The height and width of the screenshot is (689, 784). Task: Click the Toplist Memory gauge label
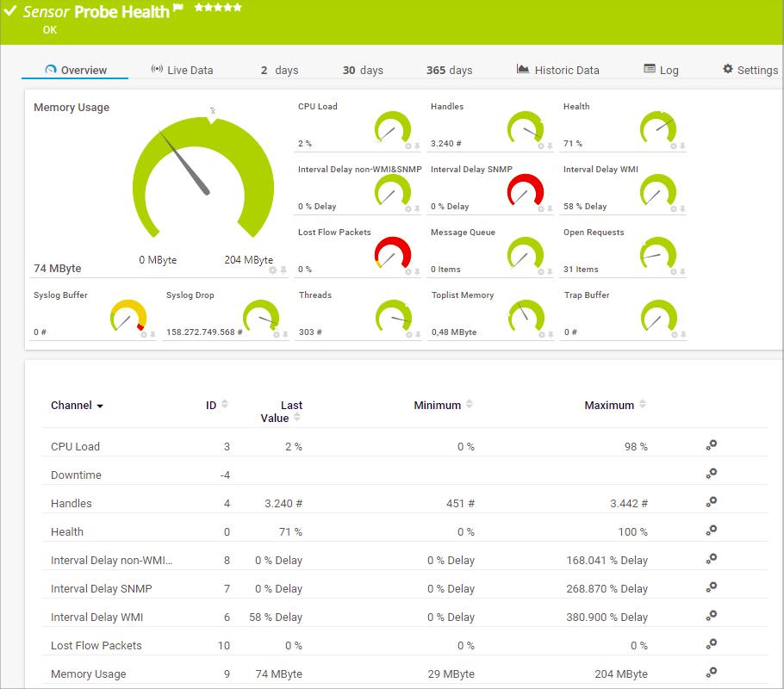[463, 295]
